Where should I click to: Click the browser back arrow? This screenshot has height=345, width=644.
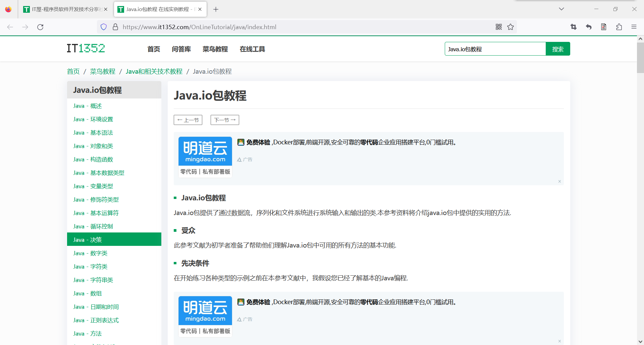click(x=10, y=27)
